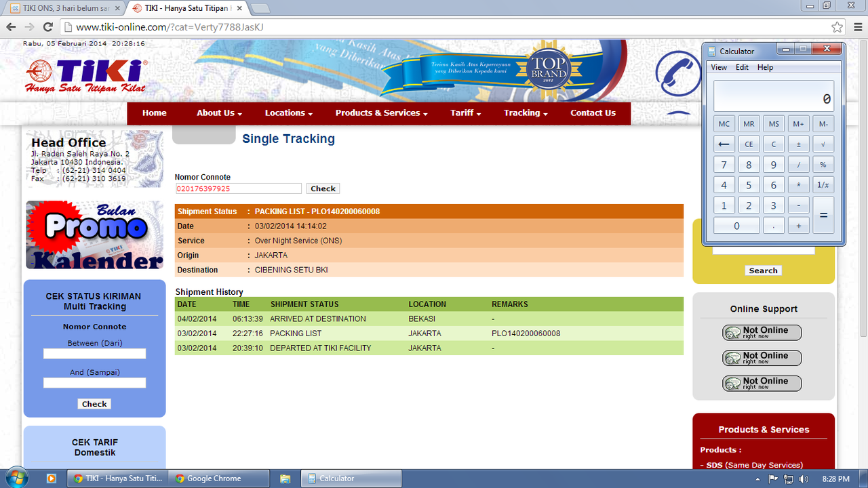Reload the page with the refresh icon
Screen dimensions: 868x488
pos(47,27)
